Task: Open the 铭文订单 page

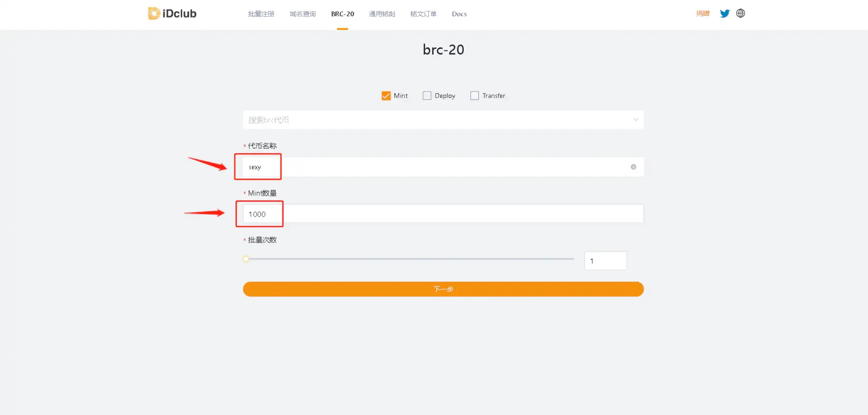Action: point(423,14)
